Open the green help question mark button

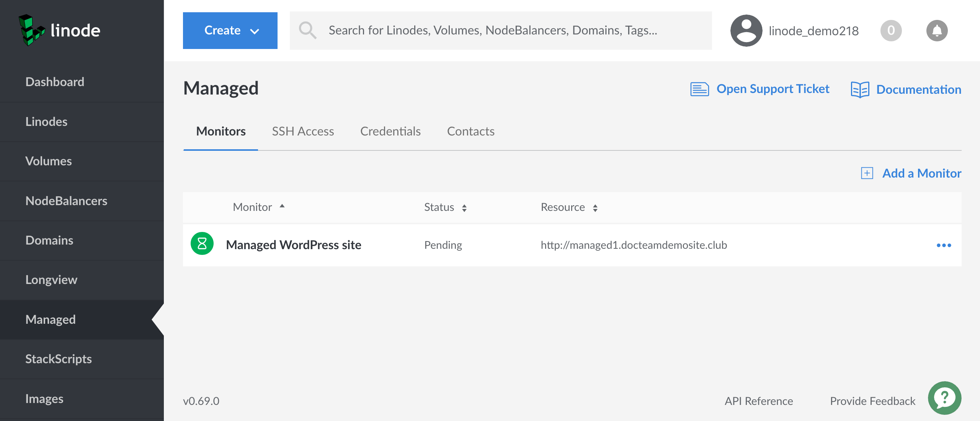944,398
